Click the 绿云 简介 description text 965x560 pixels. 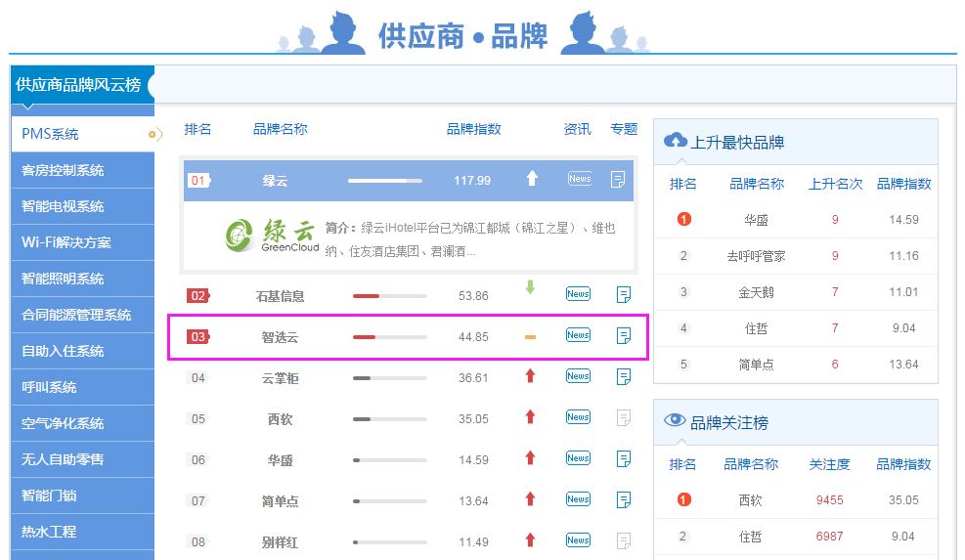470,239
